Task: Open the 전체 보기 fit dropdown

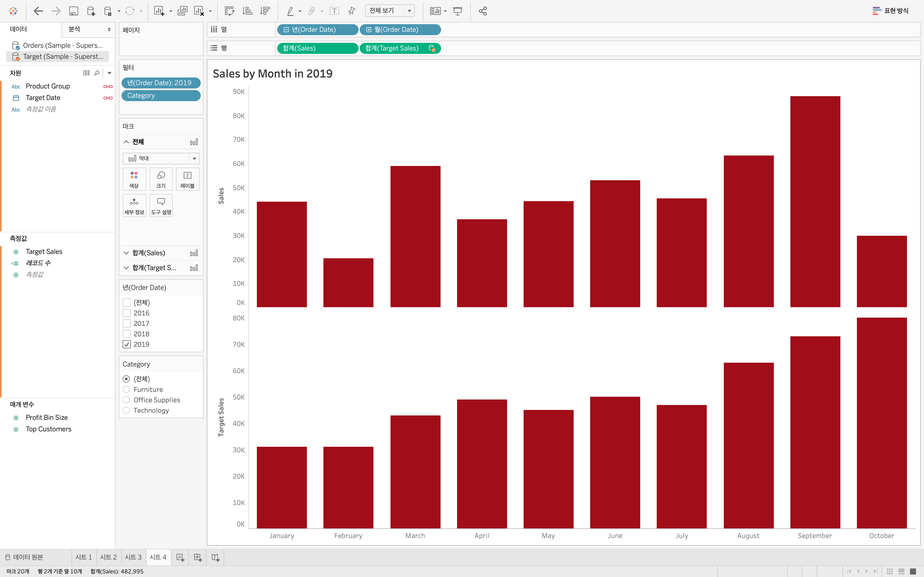Action: tap(409, 11)
